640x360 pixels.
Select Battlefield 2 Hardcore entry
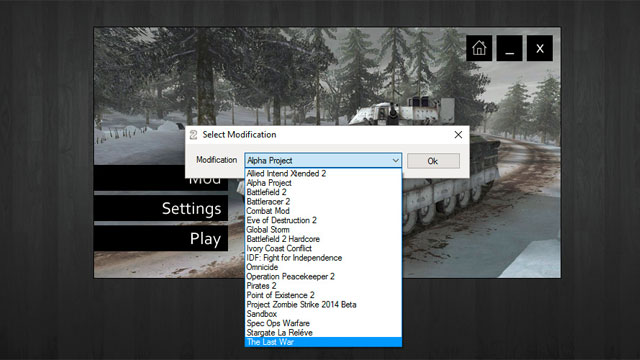click(323, 239)
